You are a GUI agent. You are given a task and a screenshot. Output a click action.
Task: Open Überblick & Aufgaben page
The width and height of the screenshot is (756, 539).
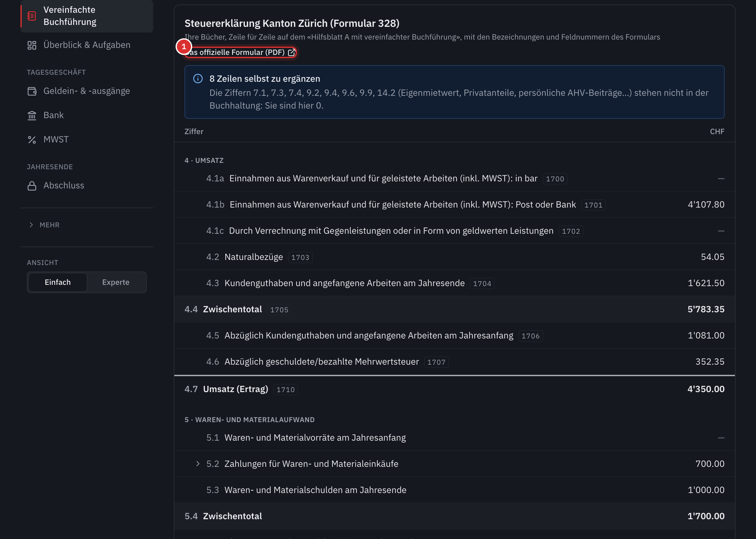coord(87,45)
